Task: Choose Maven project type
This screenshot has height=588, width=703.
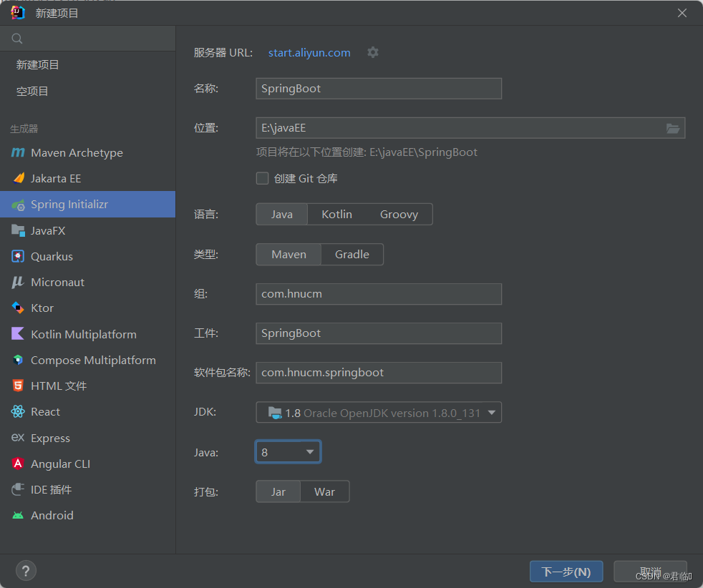Action: coord(289,255)
